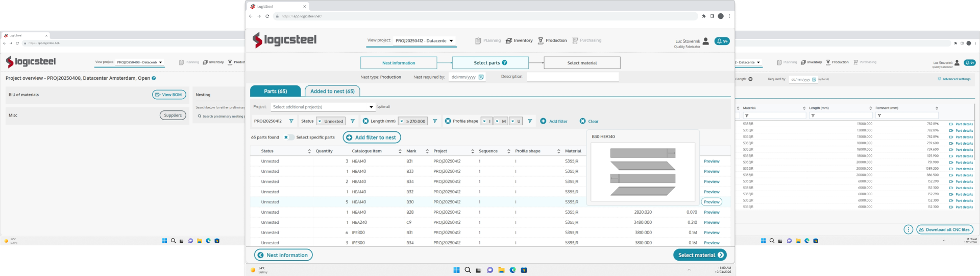Click the help icon beside Select parts
The height and width of the screenshot is (276, 980).
[504, 63]
